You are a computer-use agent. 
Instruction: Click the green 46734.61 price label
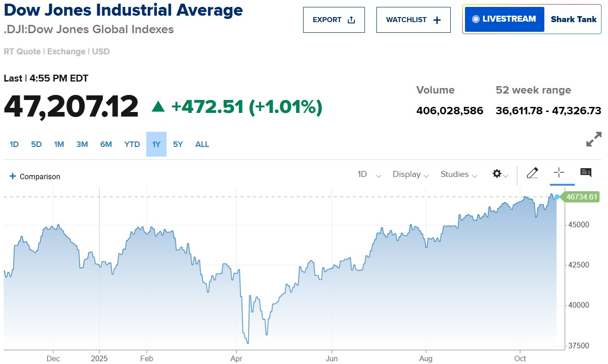click(x=582, y=197)
